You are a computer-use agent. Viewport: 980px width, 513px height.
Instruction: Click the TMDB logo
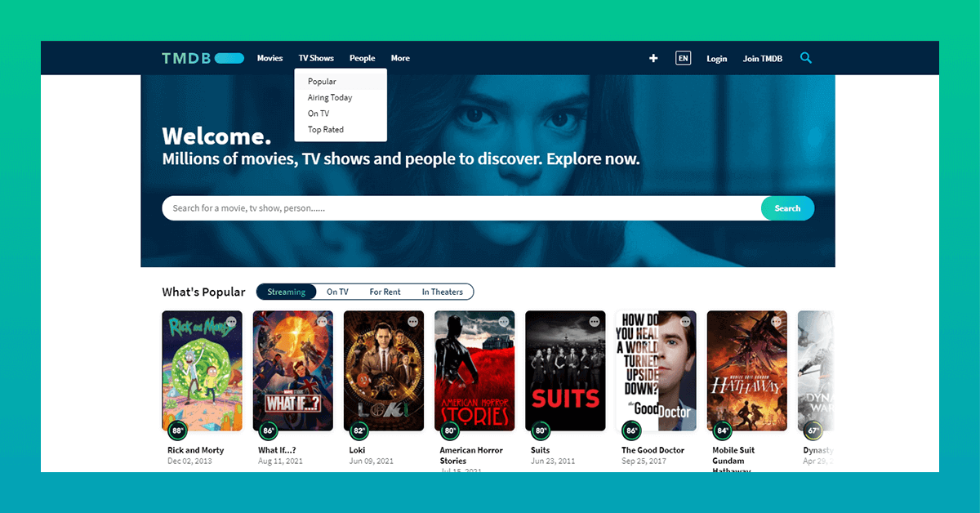pos(203,58)
